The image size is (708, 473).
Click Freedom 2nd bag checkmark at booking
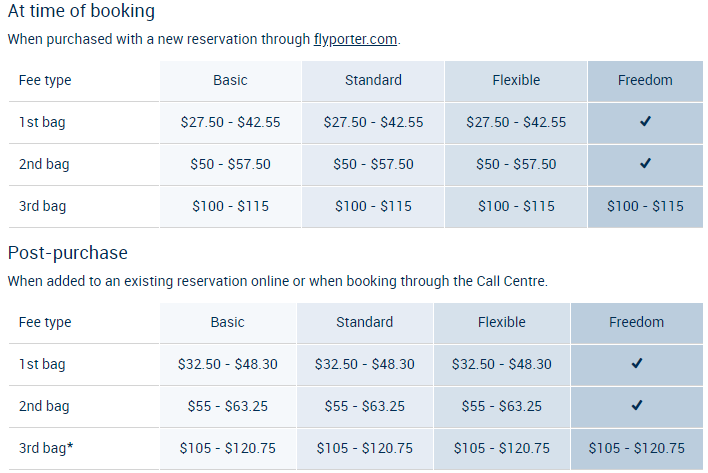645,164
